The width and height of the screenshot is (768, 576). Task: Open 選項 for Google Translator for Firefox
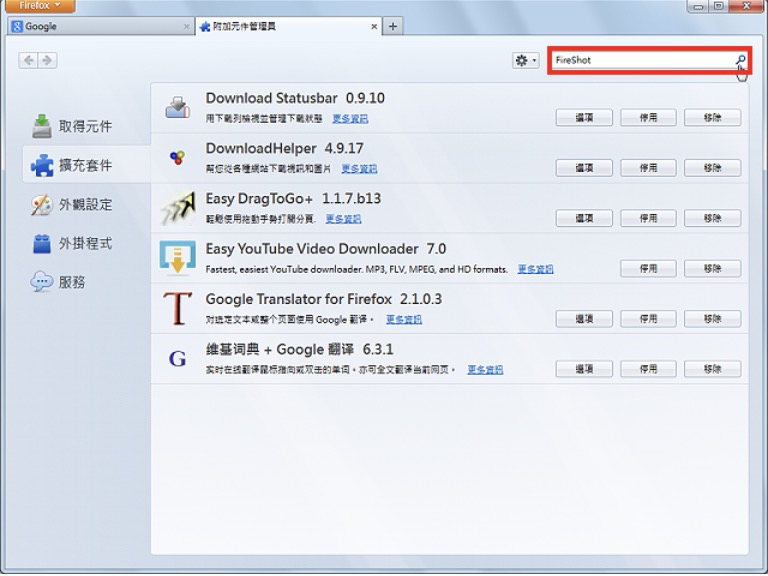point(584,319)
